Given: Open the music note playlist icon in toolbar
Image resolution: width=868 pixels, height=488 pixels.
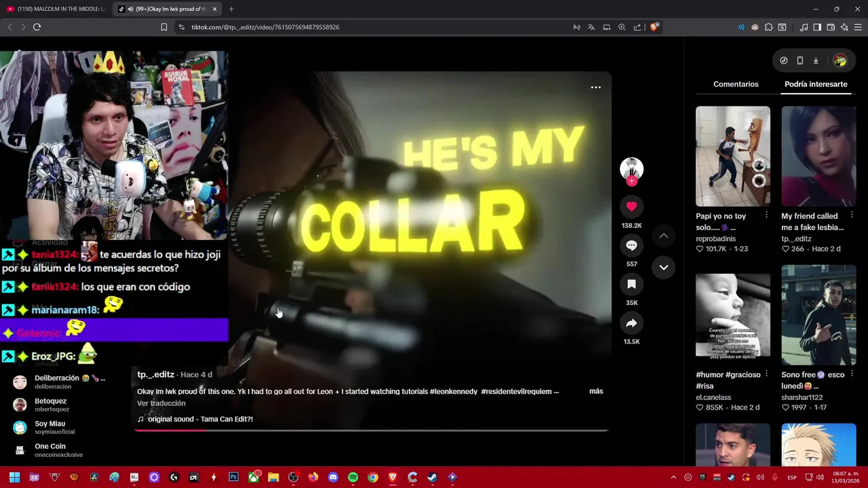Looking at the screenshot, I should click(x=804, y=27).
